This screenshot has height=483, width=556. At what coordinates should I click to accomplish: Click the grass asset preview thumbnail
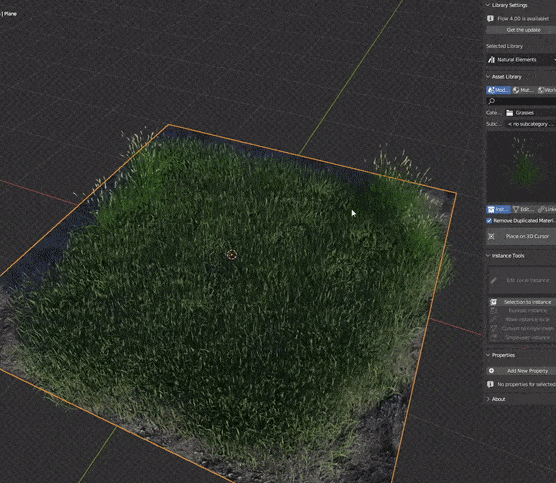pos(521,167)
